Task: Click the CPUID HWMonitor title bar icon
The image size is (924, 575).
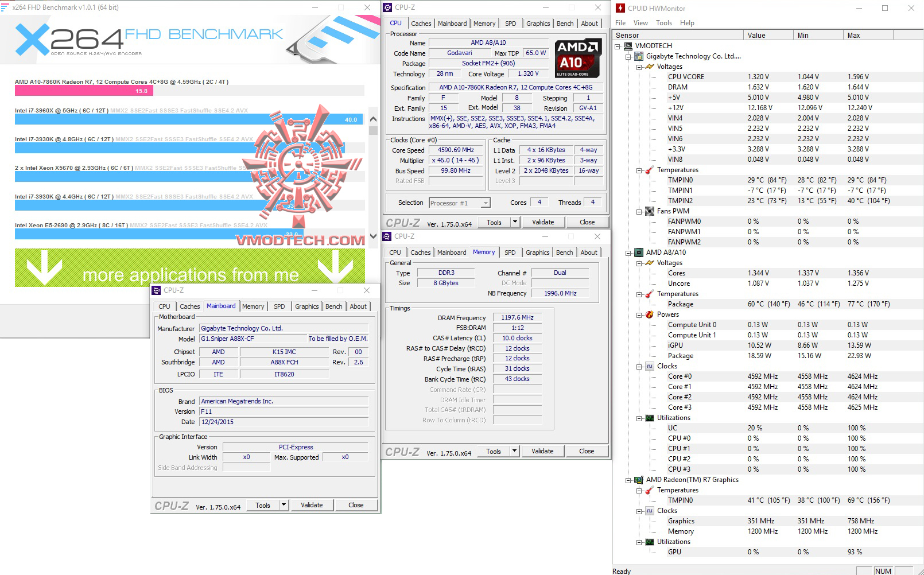Action: tap(620, 8)
